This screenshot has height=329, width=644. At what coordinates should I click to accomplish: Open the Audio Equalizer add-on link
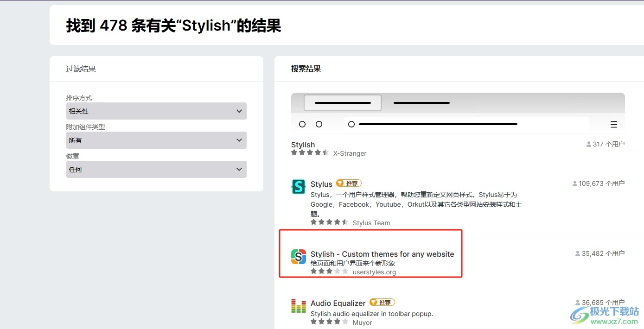tap(338, 303)
